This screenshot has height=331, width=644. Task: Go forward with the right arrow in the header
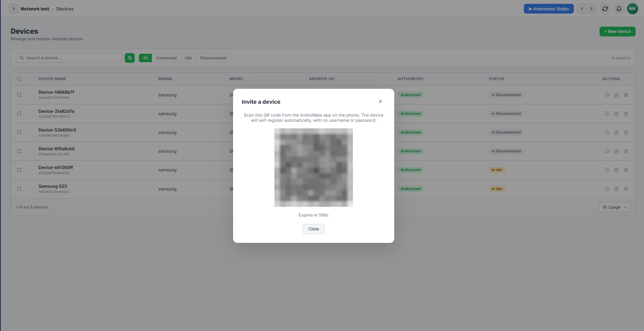point(591,9)
